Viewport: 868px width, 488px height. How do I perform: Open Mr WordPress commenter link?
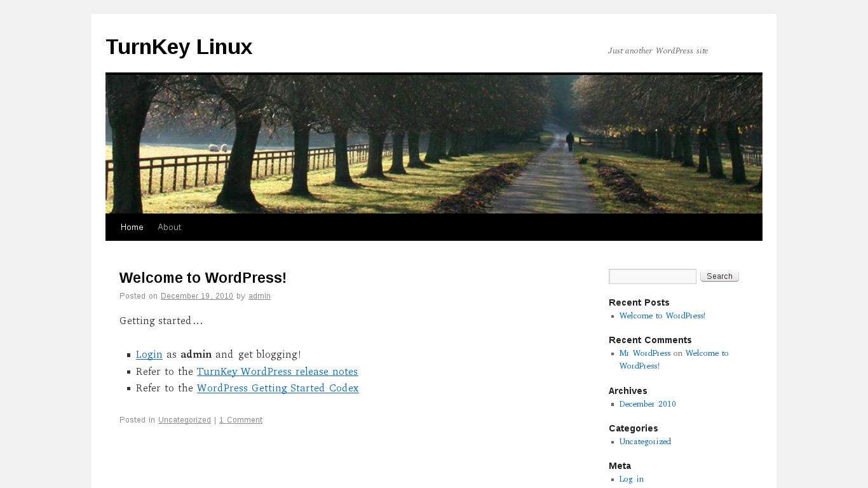[645, 353]
